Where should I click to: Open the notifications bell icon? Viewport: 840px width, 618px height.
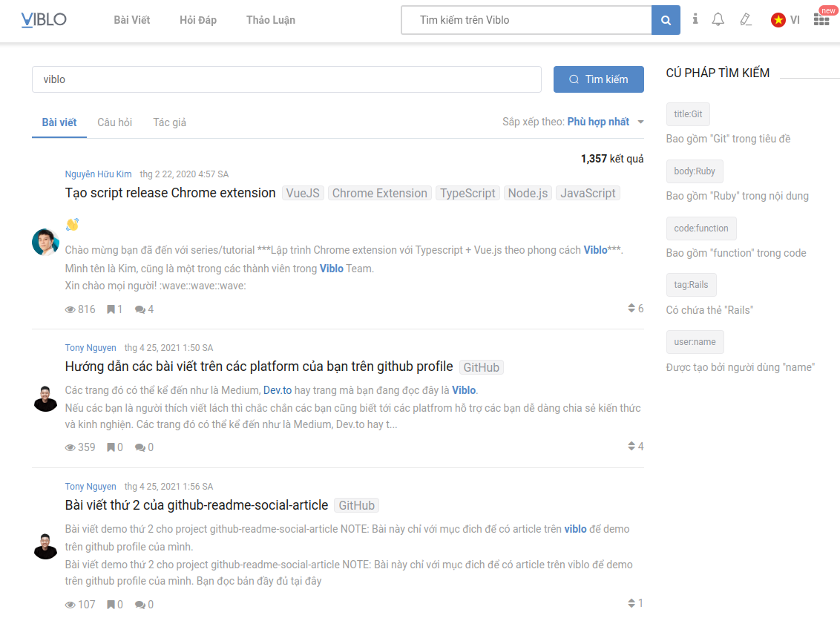tap(718, 19)
